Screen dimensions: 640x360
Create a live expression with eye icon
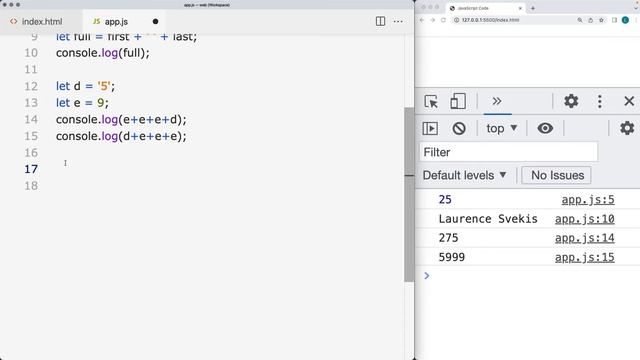point(545,128)
